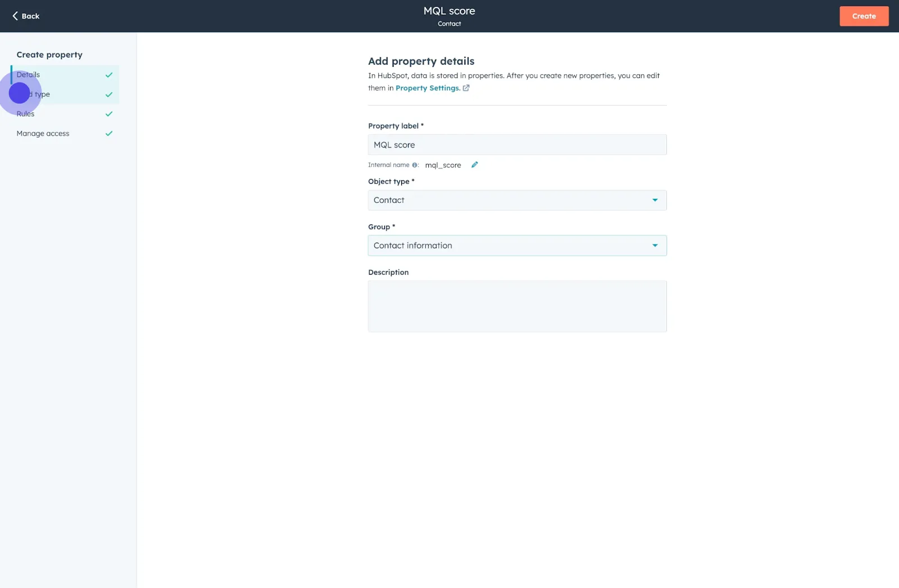899x588 pixels.
Task: Expand the Object type dropdown caret arrow
Action: pos(655,200)
